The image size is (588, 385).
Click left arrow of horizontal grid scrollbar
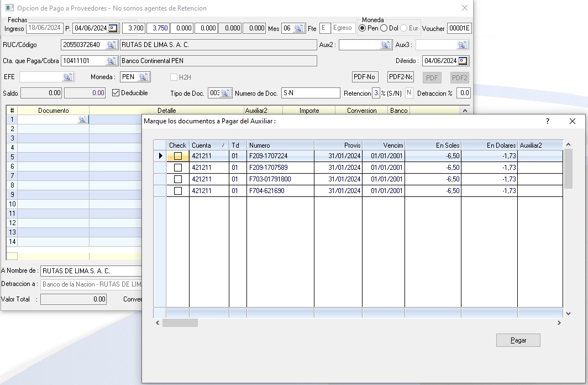(x=158, y=322)
